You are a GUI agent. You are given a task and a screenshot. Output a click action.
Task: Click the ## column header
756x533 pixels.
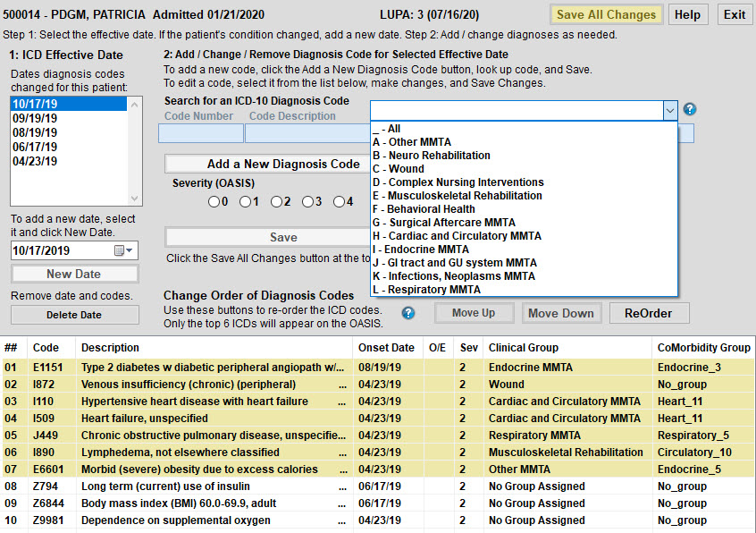[14, 348]
